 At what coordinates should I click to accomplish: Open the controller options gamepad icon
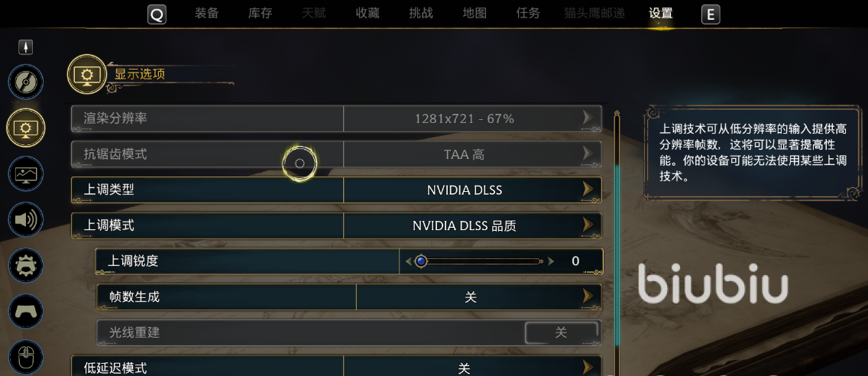25,311
